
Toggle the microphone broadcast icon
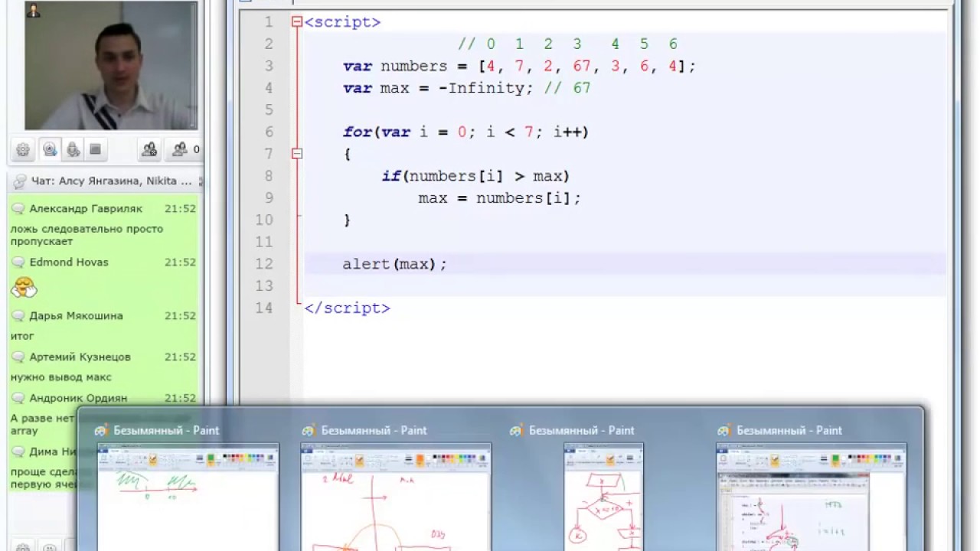(x=73, y=149)
